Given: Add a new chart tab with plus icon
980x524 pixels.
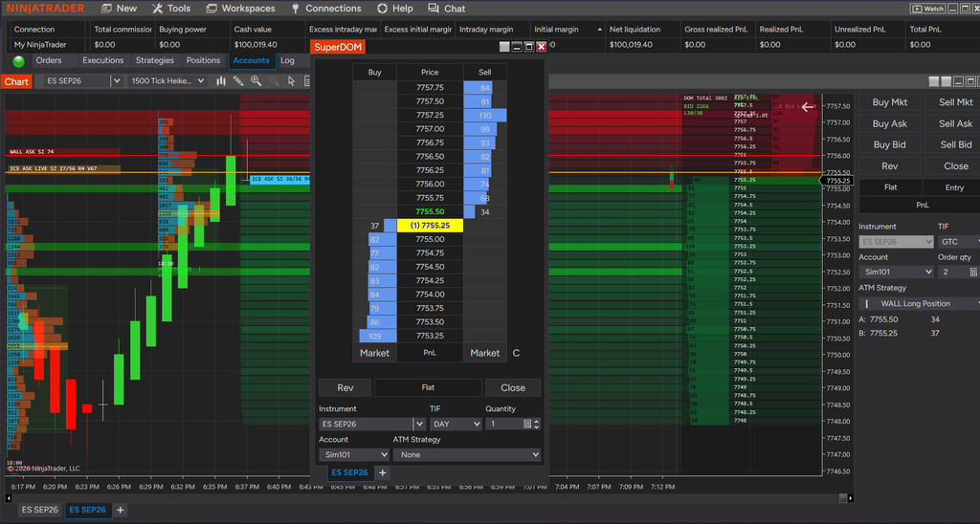Looking at the screenshot, I should (121, 511).
